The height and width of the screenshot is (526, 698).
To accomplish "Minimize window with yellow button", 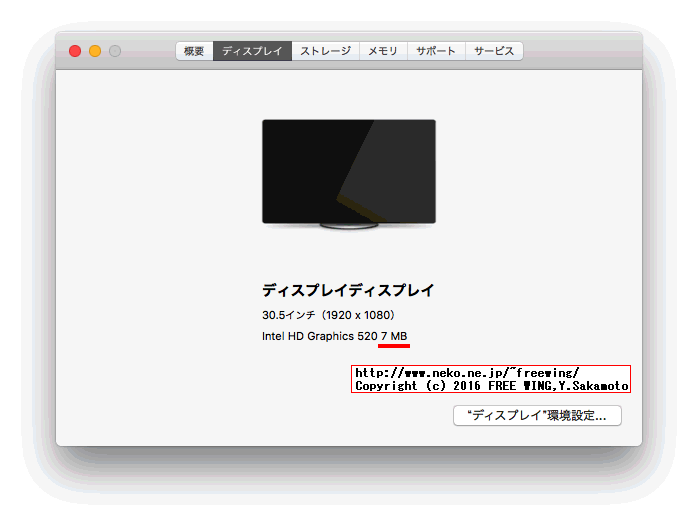I will tap(95, 51).
